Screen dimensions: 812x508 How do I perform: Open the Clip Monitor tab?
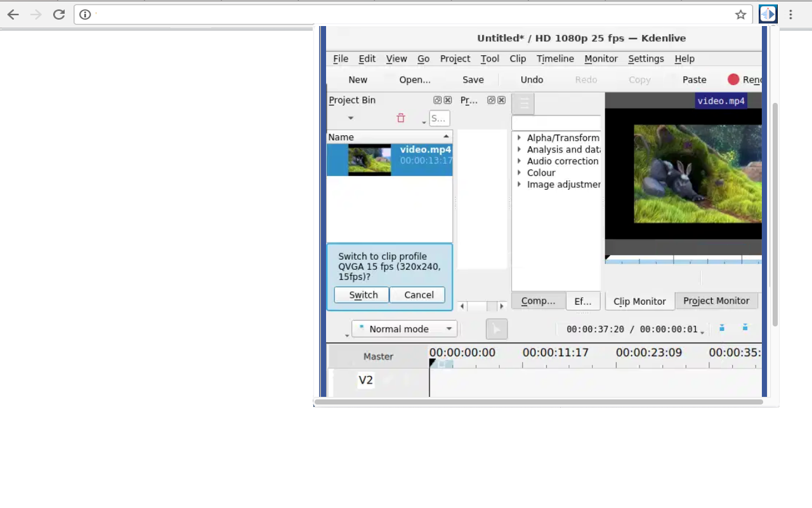click(x=639, y=302)
